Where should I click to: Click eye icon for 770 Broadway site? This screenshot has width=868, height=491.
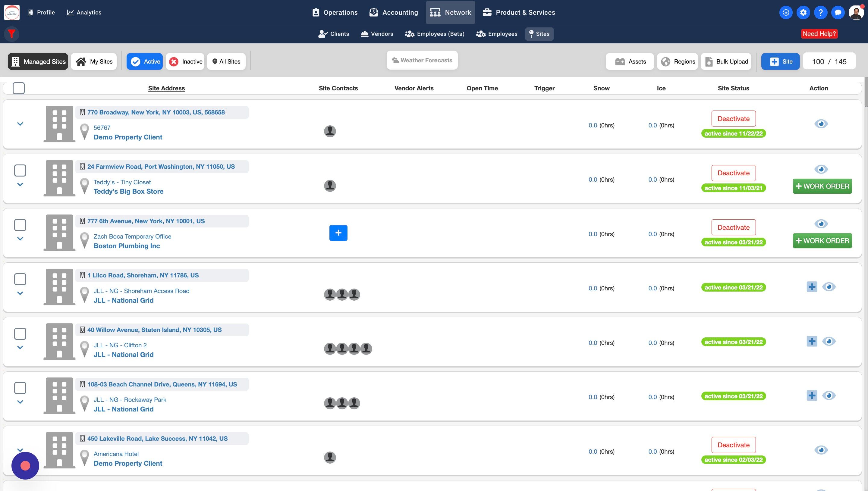click(x=821, y=124)
